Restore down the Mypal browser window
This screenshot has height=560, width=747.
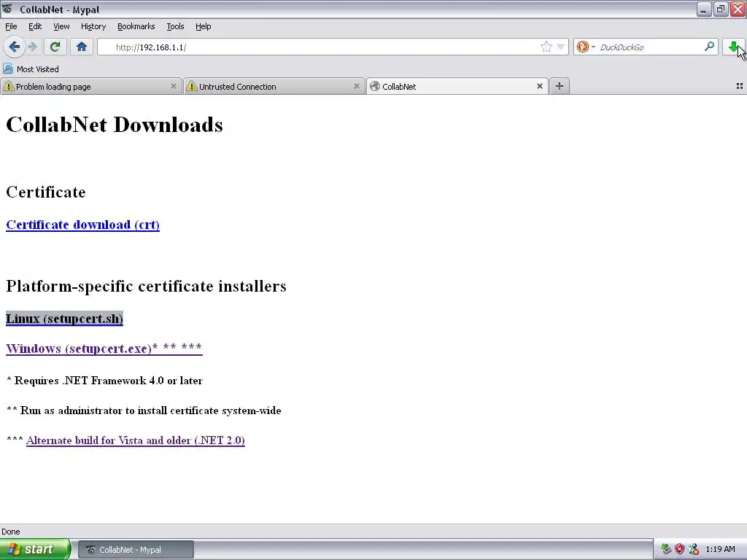pyautogui.click(x=720, y=9)
